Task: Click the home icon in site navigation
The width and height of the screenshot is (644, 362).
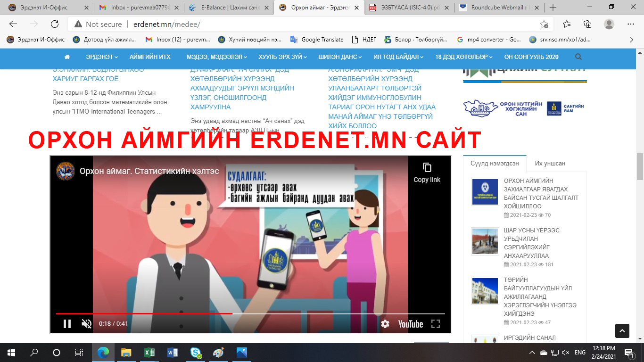Action: click(x=67, y=57)
